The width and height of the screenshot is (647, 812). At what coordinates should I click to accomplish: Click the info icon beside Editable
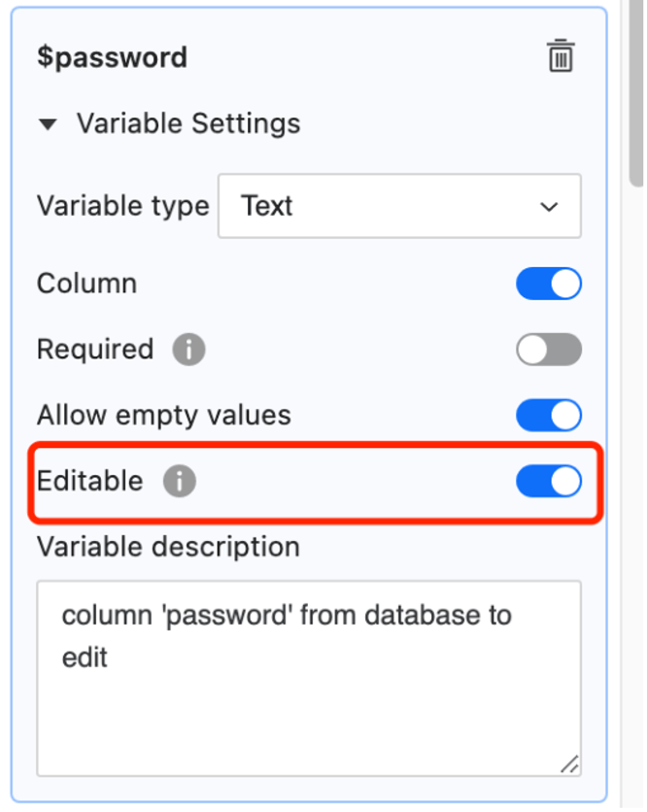[x=179, y=481]
